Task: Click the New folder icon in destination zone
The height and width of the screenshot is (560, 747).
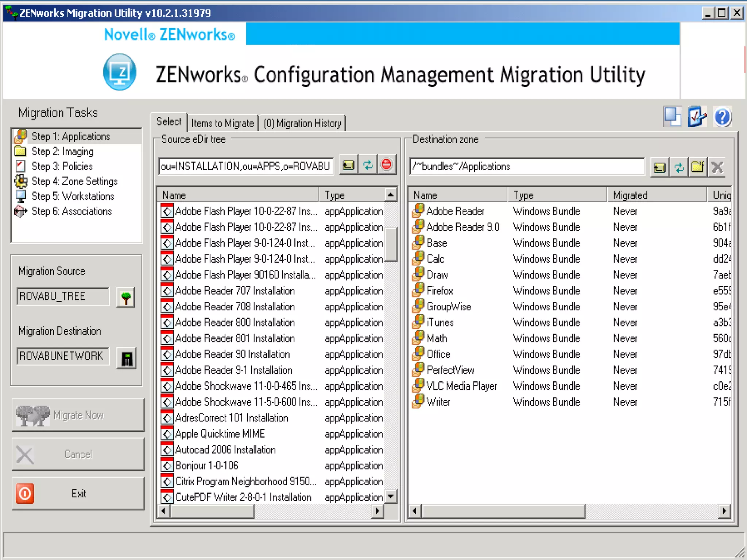Action: click(x=698, y=168)
